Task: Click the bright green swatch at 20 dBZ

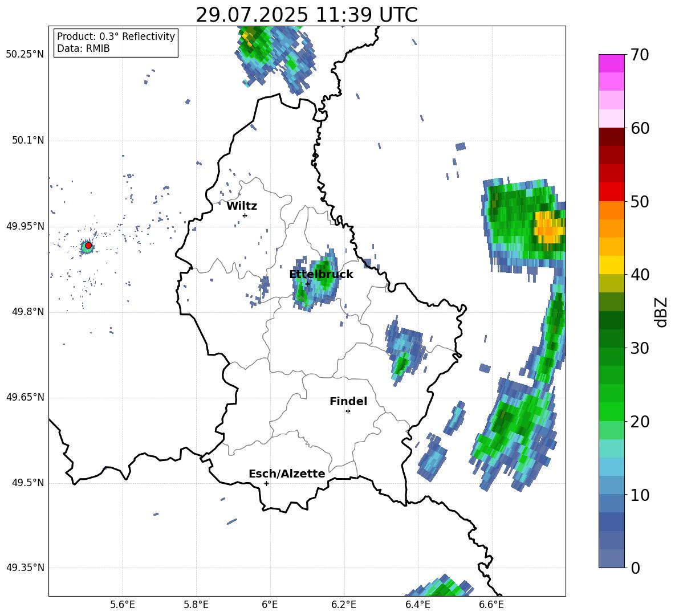Action: (x=611, y=411)
